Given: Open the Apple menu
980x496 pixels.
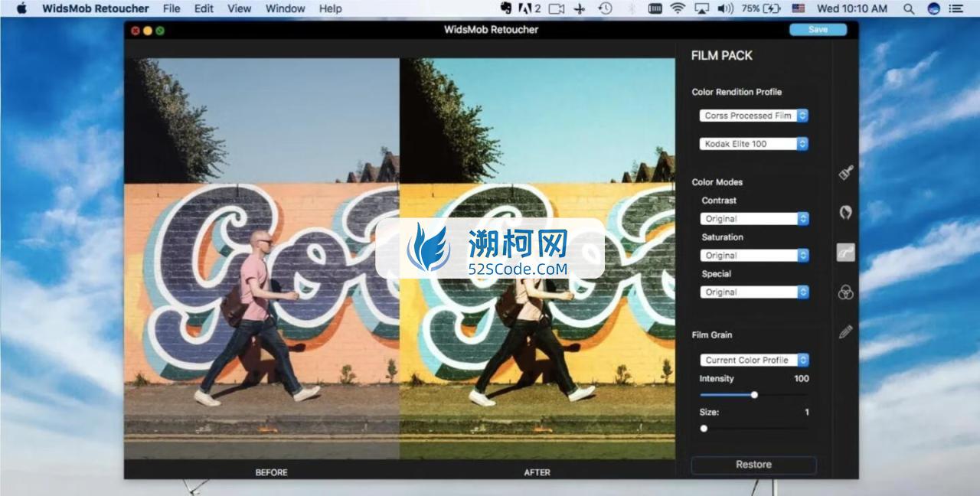Looking at the screenshot, I should 21,8.
